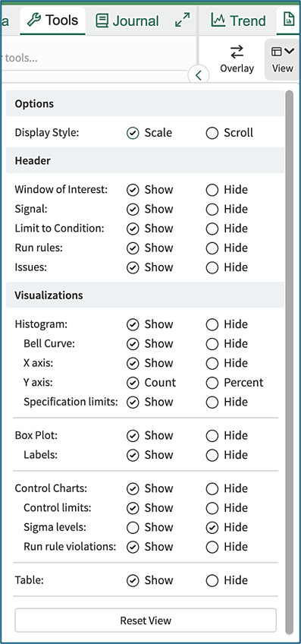Open the View layout dropdown
Image resolution: width=301 pixels, height=644 pixels.
(x=283, y=59)
